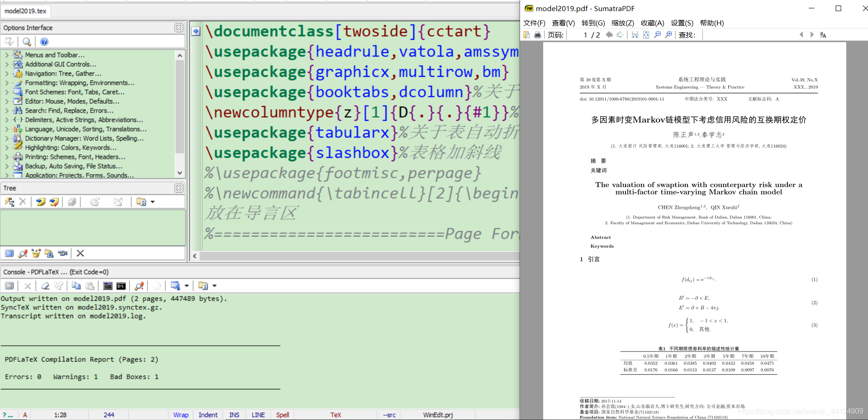Click the magnifier with exclamation icon under Tree panel
Viewport: 868px width, 420px height.
click(x=23, y=253)
